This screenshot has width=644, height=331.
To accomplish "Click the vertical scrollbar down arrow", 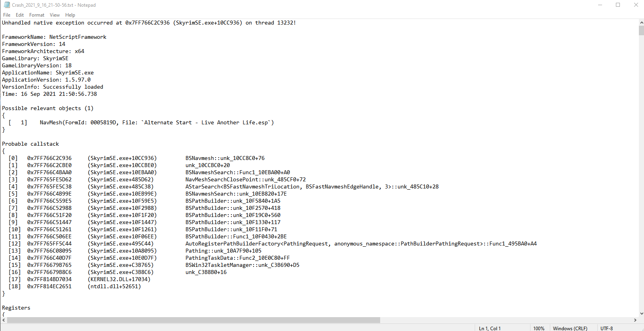I will 641,314.
